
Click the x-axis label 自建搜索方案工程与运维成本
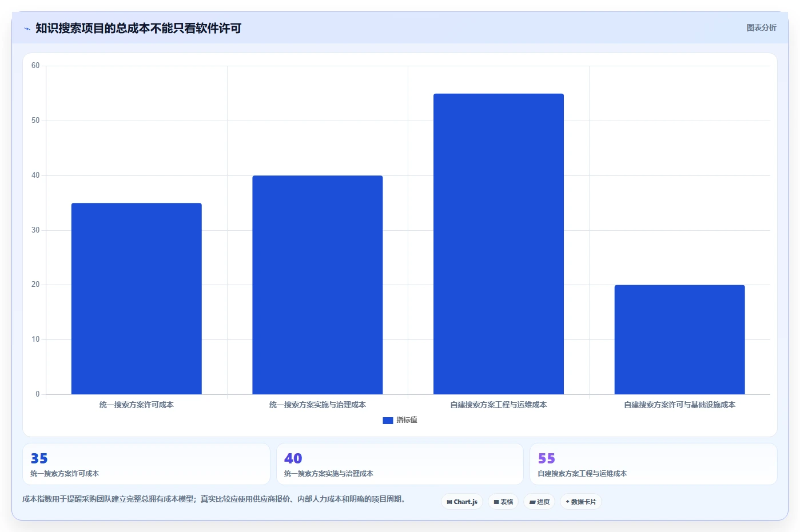pos(499,405)
